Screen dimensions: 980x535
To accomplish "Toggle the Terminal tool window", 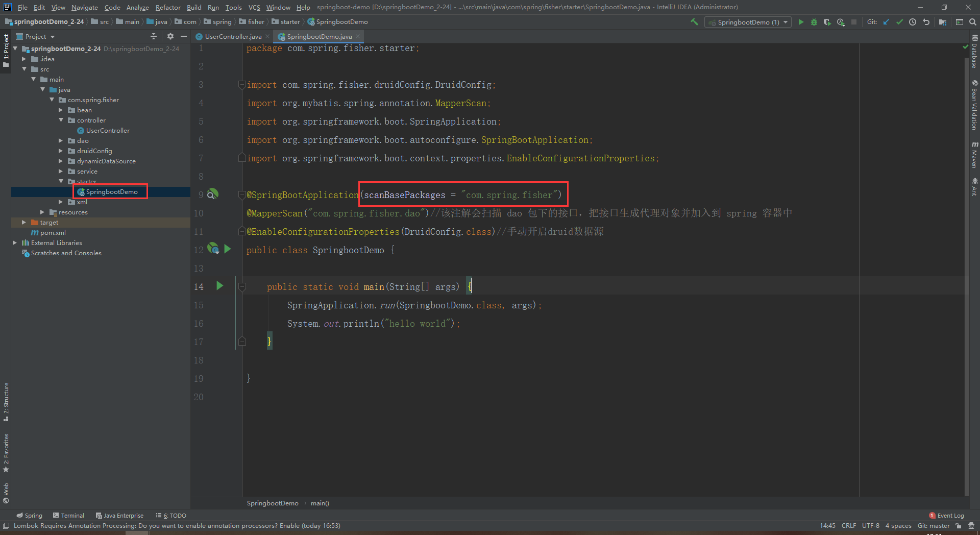I will (x=68, y=515).
